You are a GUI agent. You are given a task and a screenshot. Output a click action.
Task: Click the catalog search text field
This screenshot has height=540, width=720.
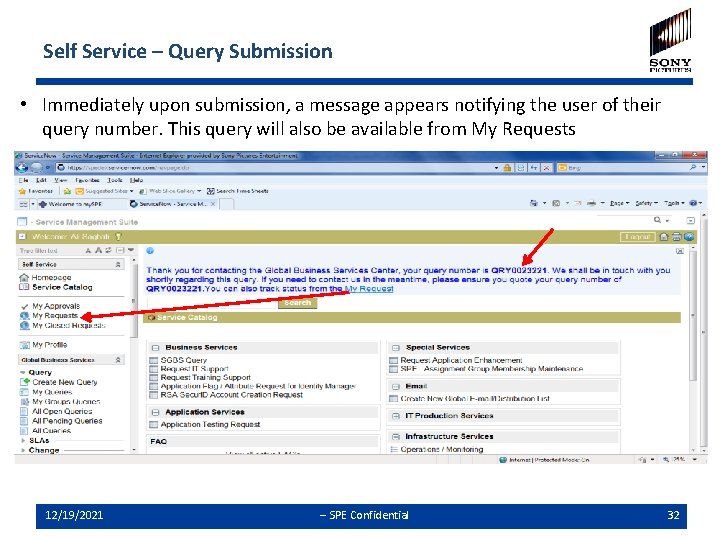point(211,303)
